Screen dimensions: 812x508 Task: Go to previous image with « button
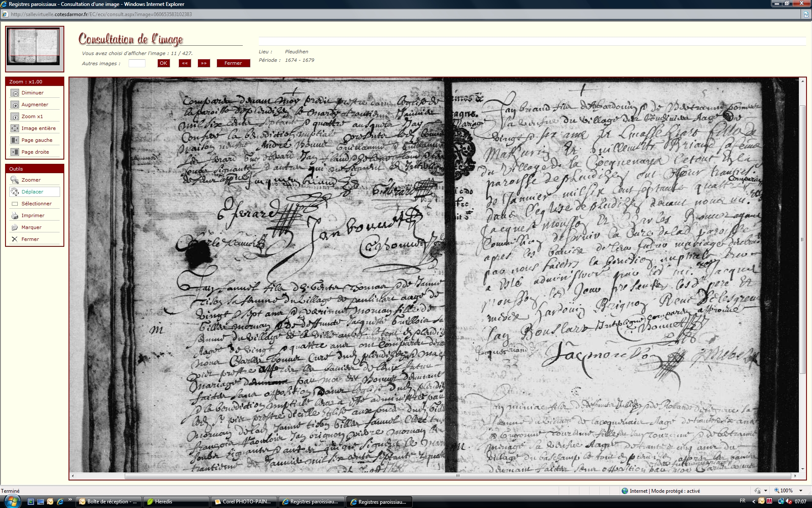[x=185, y=63]
